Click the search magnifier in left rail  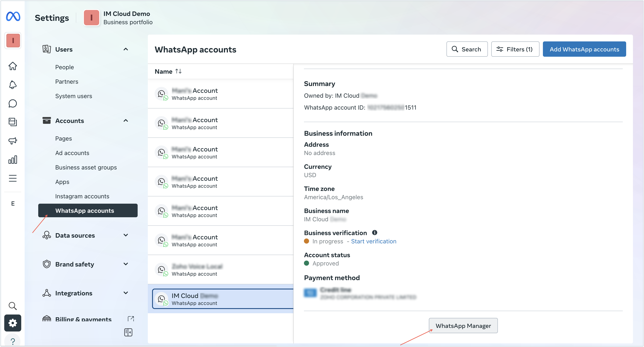click(x=13, y=306)
